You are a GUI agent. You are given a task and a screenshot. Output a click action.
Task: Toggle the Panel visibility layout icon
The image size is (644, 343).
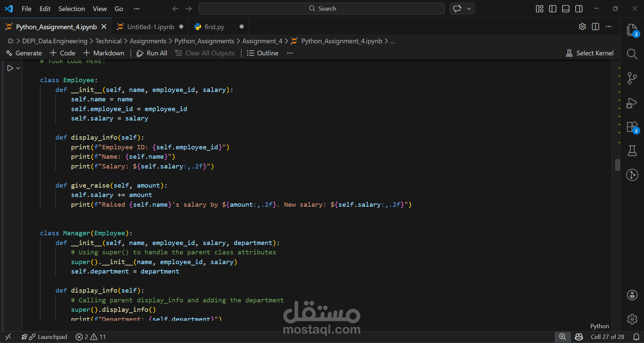coord(565,9)
